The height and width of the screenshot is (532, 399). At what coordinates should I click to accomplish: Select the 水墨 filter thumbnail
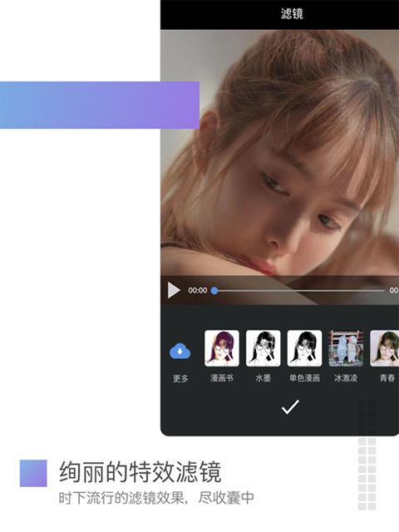(263, 348)
